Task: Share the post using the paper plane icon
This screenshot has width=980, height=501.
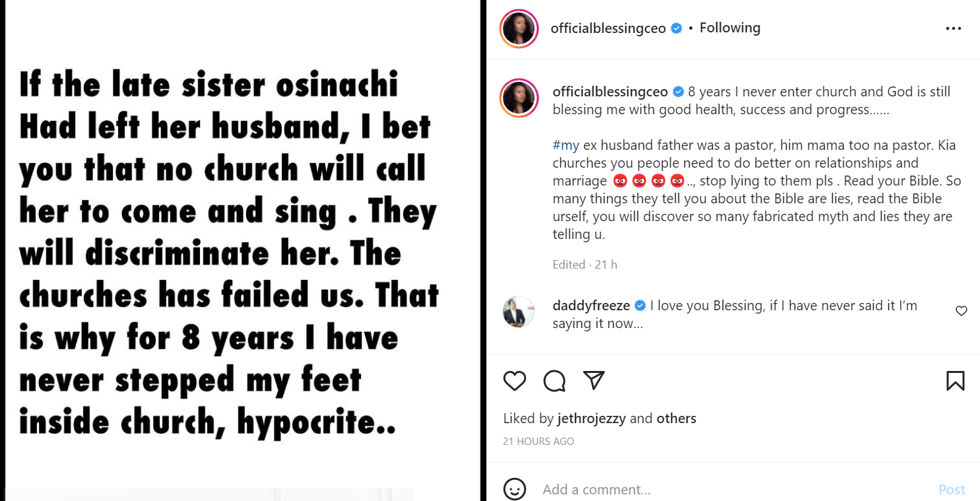Action: [594, 381]
